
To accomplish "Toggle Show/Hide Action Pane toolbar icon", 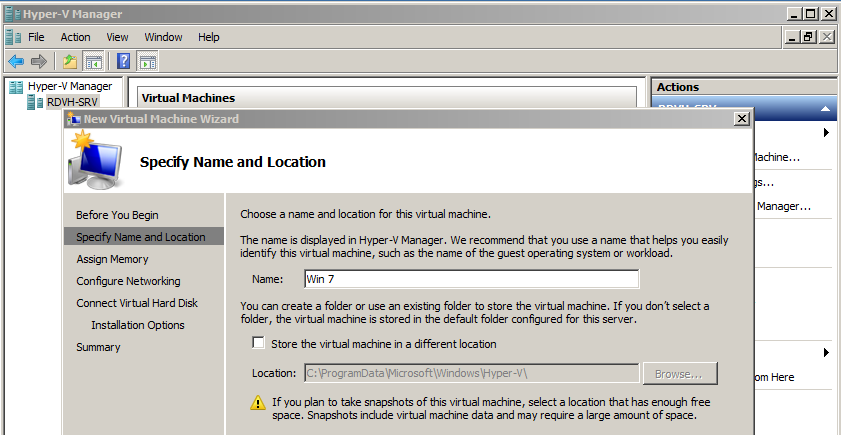I will (x=147, y=61).
